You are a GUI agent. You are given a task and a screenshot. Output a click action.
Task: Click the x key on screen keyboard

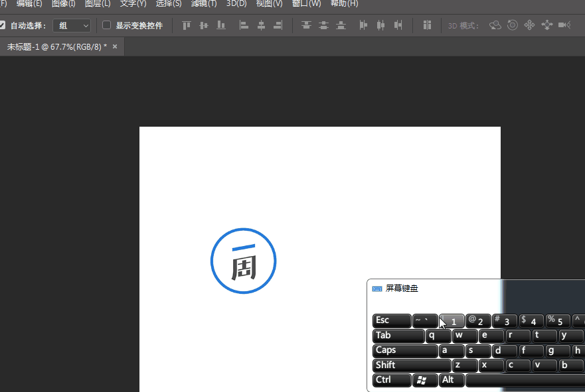492,365
